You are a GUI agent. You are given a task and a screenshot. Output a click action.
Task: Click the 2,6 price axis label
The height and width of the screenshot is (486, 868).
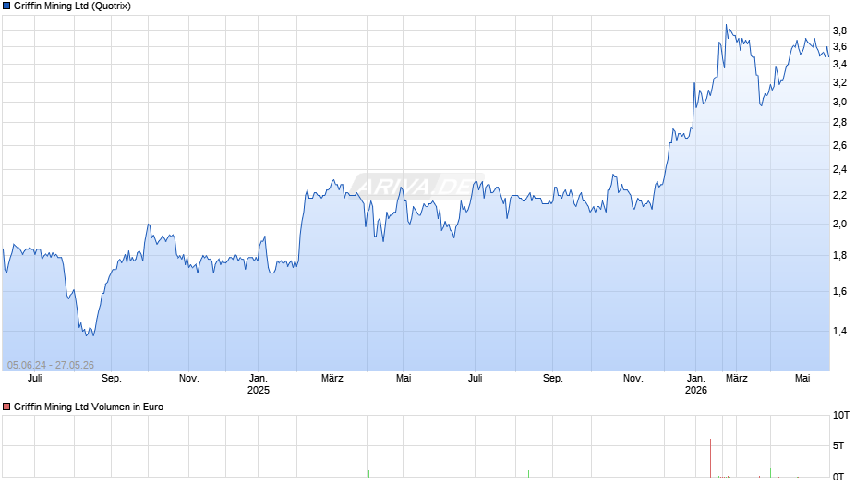pyautogui.click(x=839, y=145)
